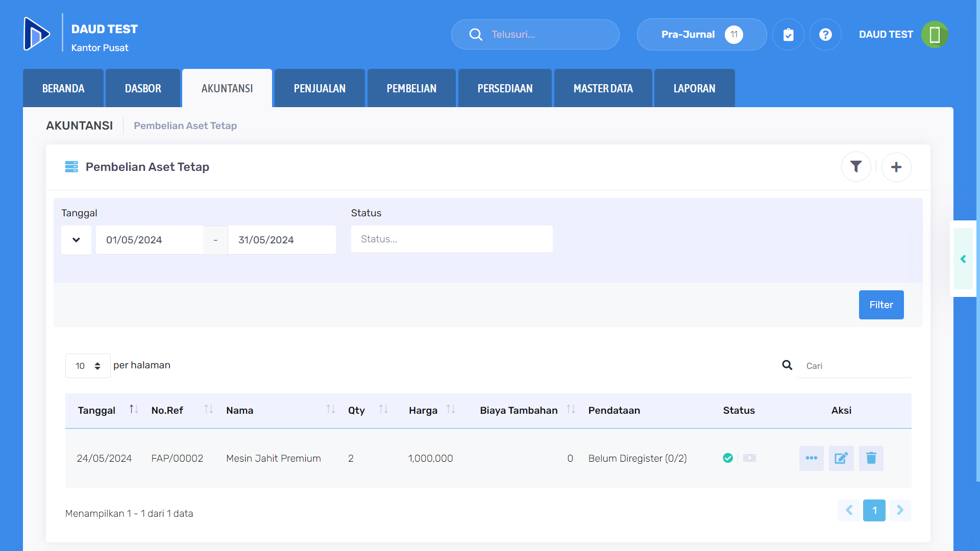Open the BERANDA tab
The height and width of the screenshot is (551, 980).
(63, 88)
